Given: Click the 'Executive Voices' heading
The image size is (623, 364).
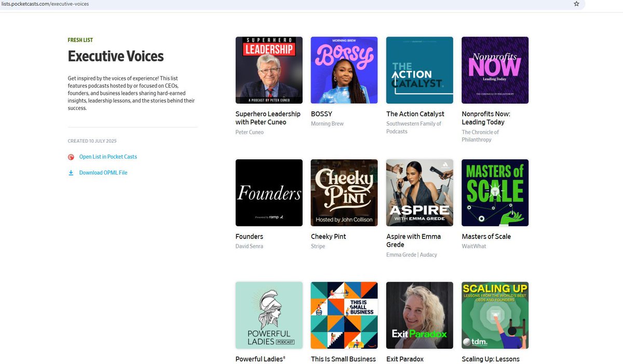Looking at the screenshot, I should coord(116,56).
